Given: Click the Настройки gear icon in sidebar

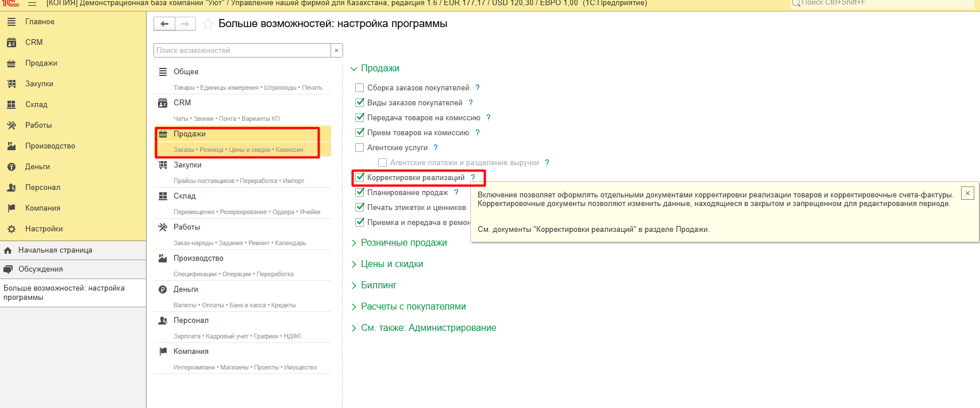Looking at the screenshot, I should pos(11,229).
